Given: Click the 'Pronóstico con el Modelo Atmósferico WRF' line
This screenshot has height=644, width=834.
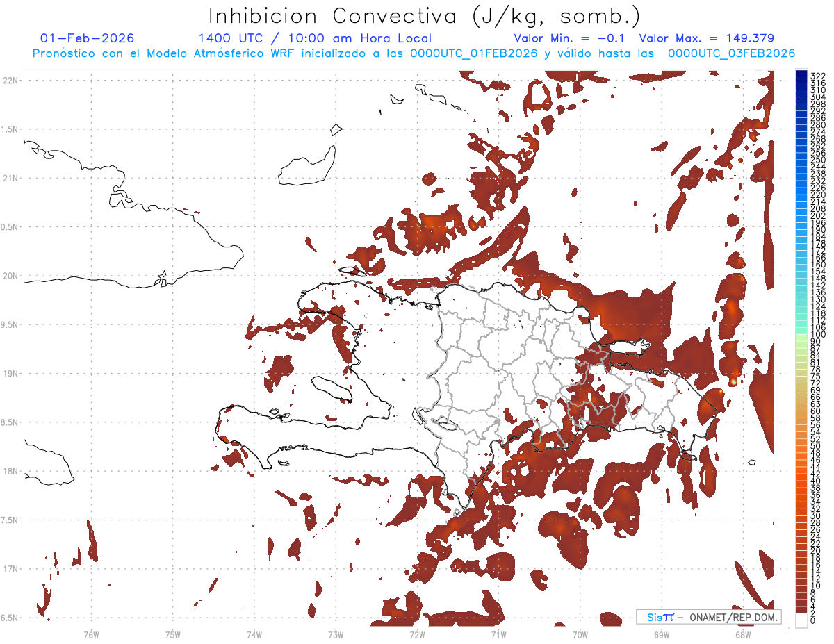Looking at the screenshot, I should pos(165,53).
